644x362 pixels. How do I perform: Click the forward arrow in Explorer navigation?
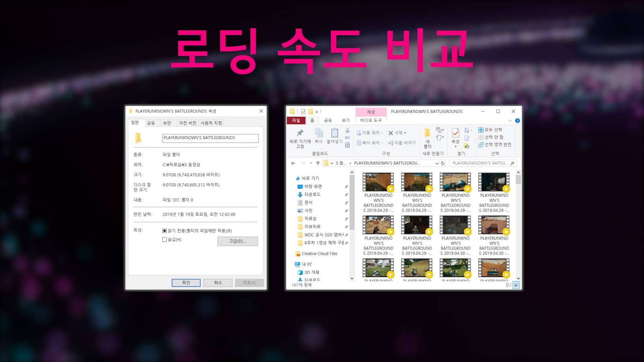coord(303,163)
